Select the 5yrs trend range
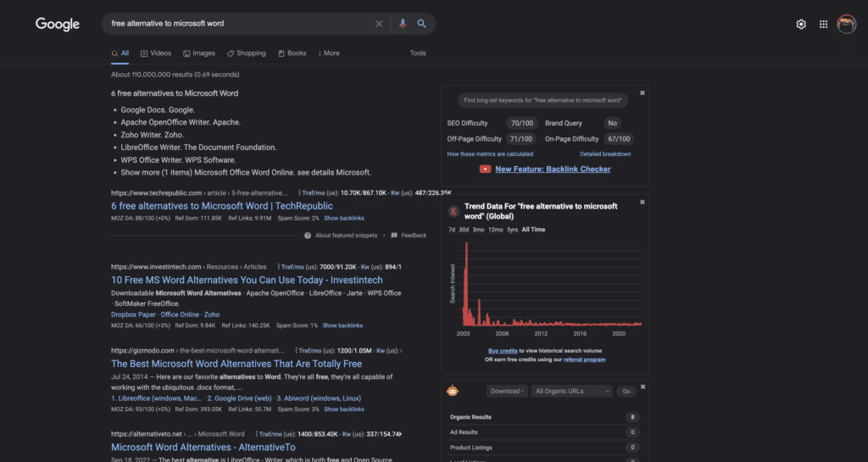Image resolution: width=868 pixels, height=462 pixels. 513,230
